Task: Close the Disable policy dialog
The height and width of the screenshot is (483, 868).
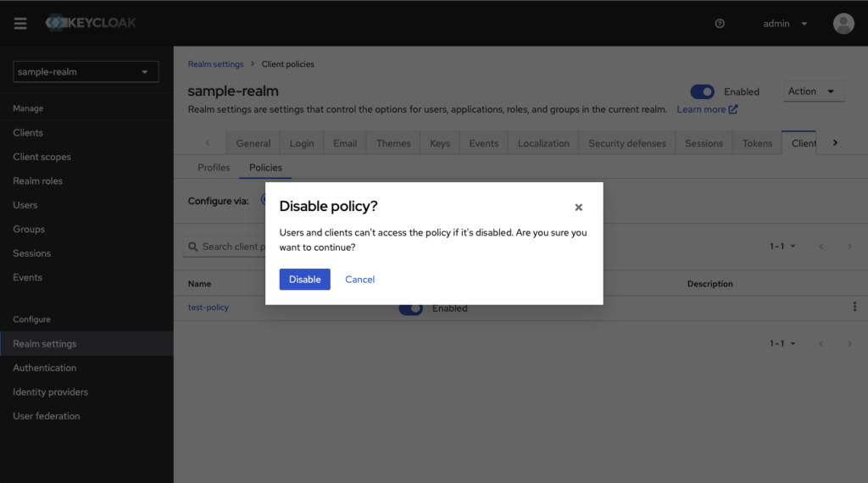Action: [578, 207]
